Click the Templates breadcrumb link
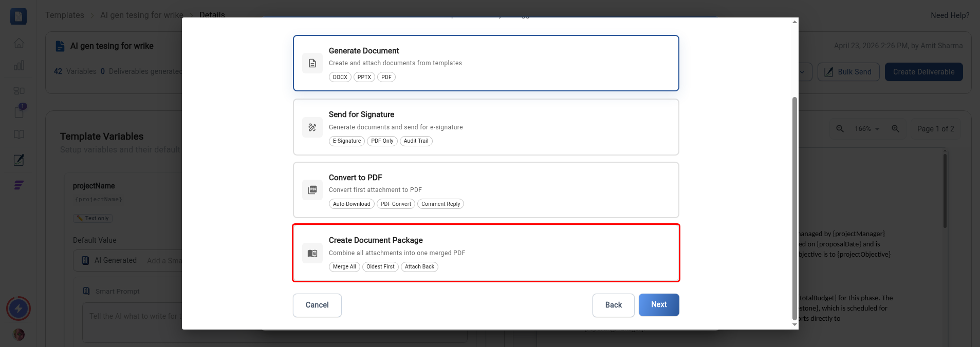Viewport: 980px width, 347px height. (64, 15)
